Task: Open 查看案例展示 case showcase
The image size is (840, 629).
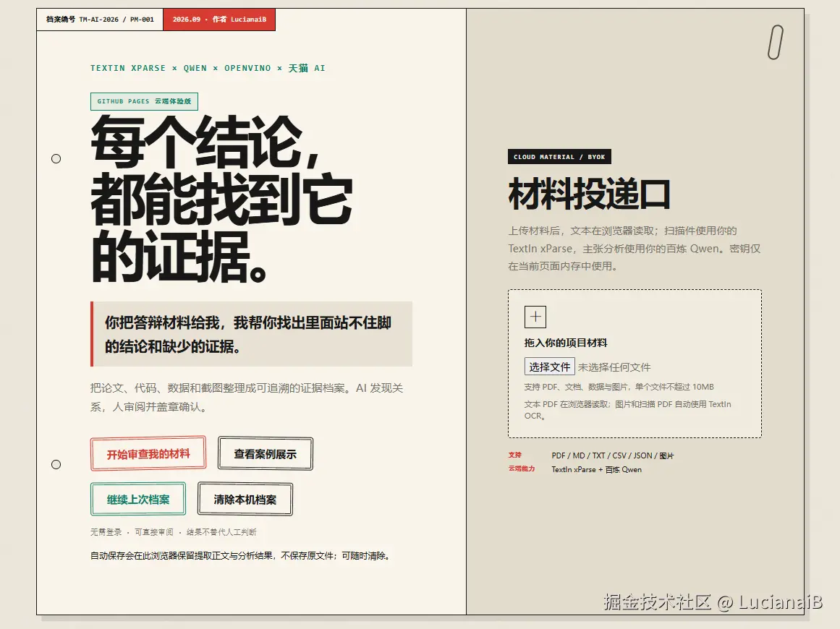Action: pos(266,454)
